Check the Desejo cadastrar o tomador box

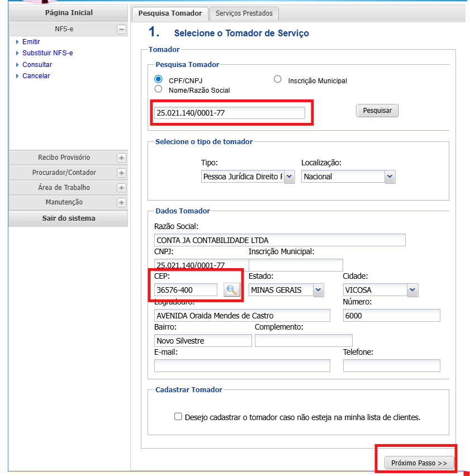(x=178, y=417)
